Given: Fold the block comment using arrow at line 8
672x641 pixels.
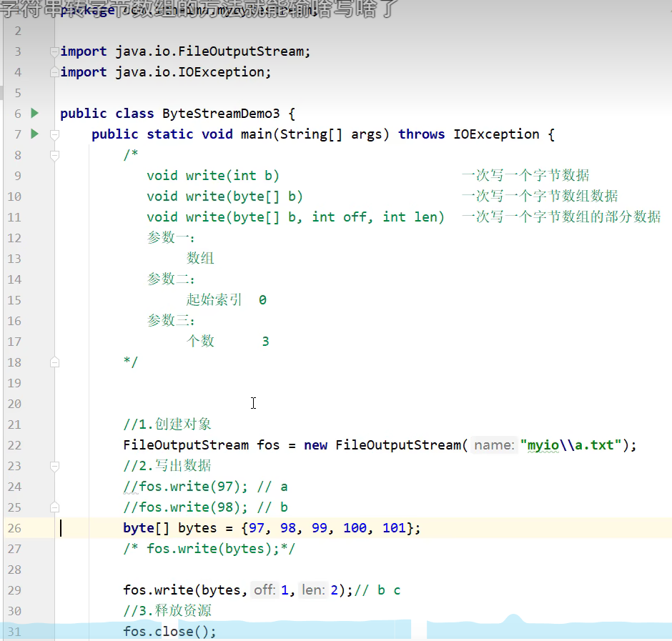Looking at the screenshot, I should [x=54, y=154].
